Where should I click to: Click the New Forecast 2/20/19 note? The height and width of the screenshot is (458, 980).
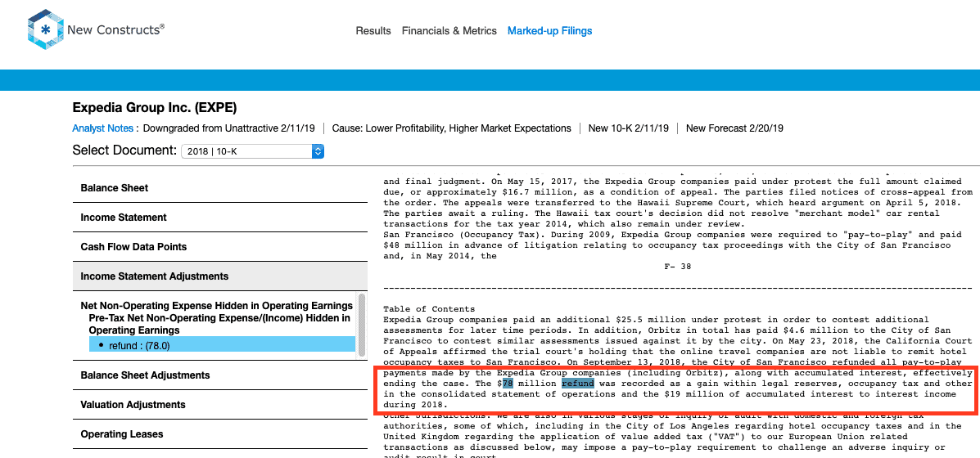tap(734, 128)
